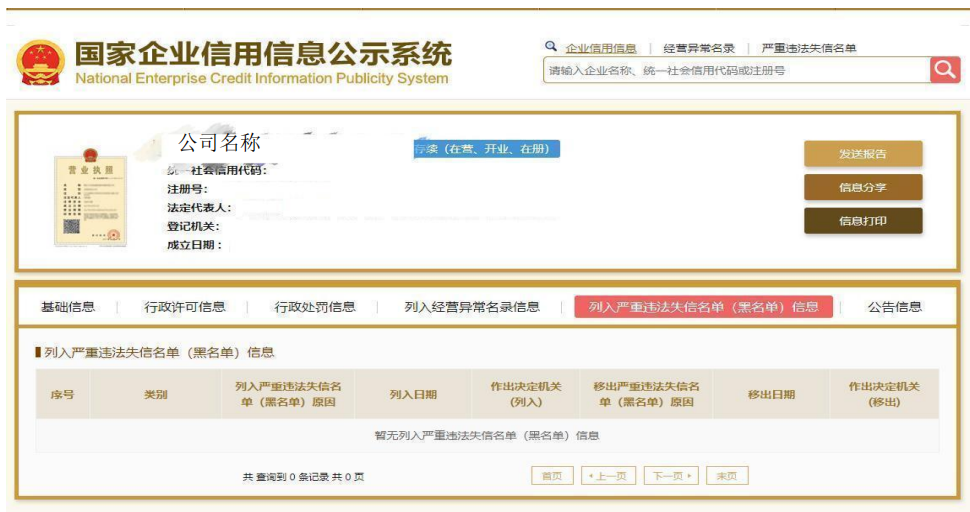Click the 作出决定机关 (移出) column header
970x512 pixels.
click(x=884, y=395)
